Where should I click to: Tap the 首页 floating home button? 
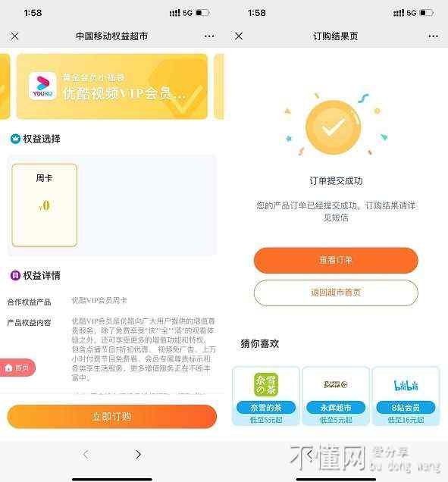pyautogui.click(x=17, y=368)
